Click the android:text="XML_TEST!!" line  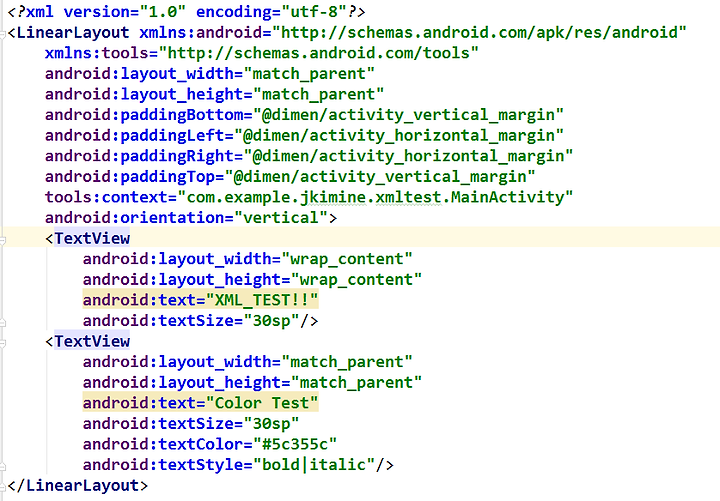[x=200, y=300]
